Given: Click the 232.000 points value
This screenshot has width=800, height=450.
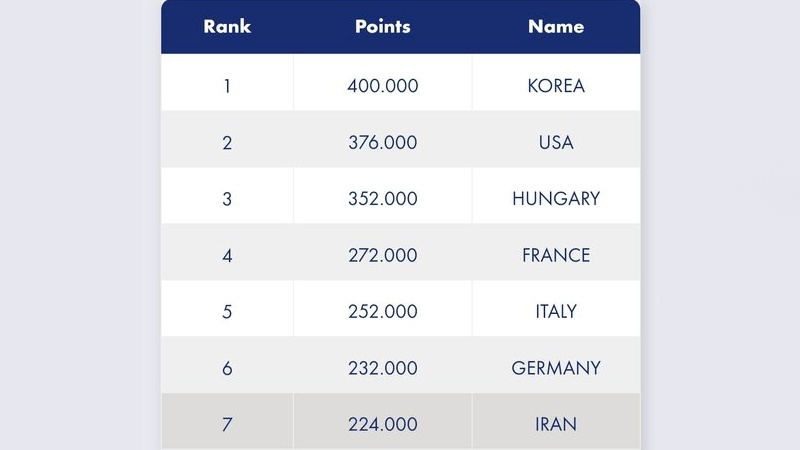Looking at the screenshot, I should click(x=383, y=368).
